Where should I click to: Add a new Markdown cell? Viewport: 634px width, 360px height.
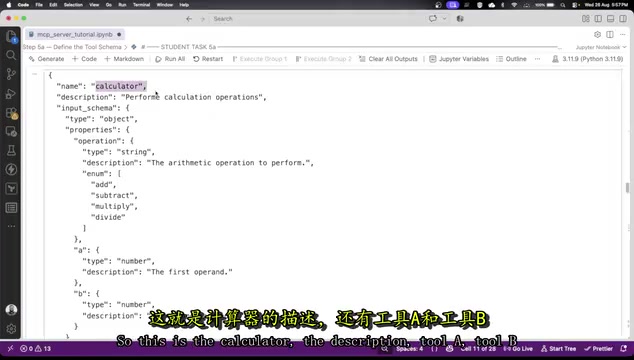coord(124,59)
